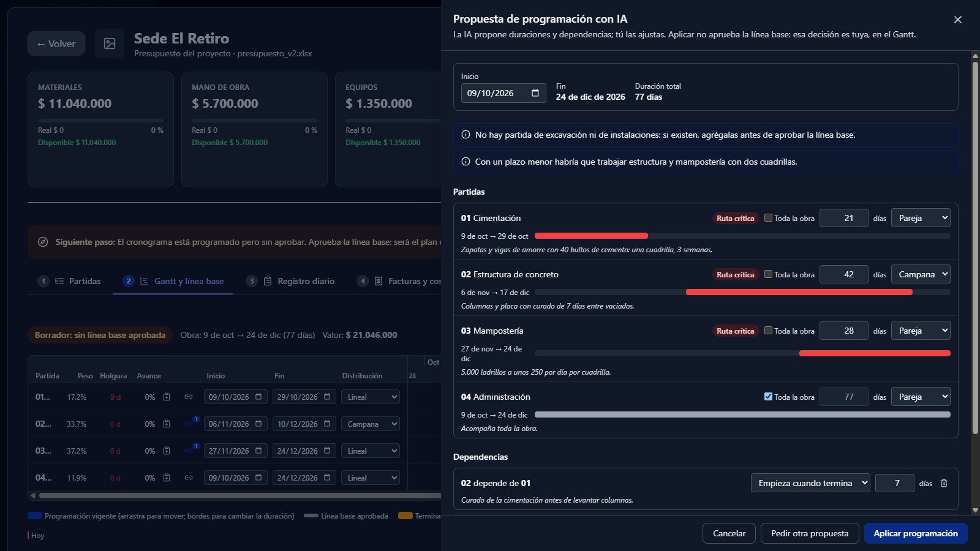Open the Pareja dropdown for 04 Administración

pyautogui.click(x=921, y=397)
